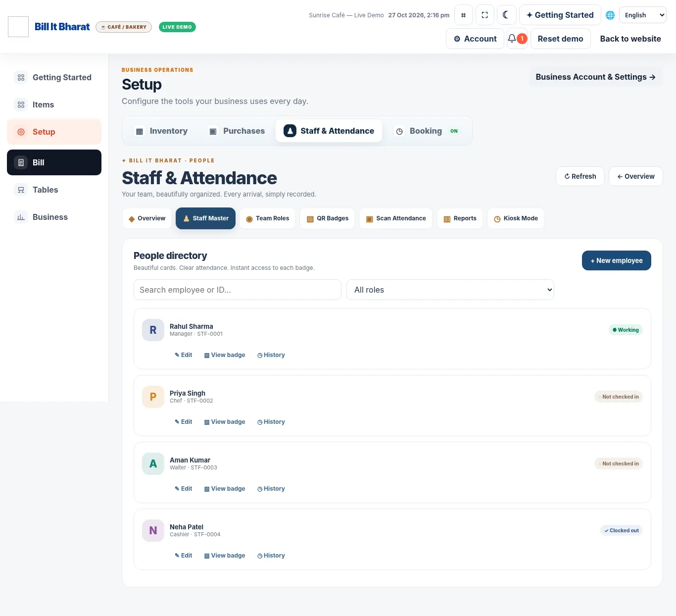Open the QR Badges sub-tab
This screenshot has width=676, height=616.
pyautogui.click(x=328, y=218)
